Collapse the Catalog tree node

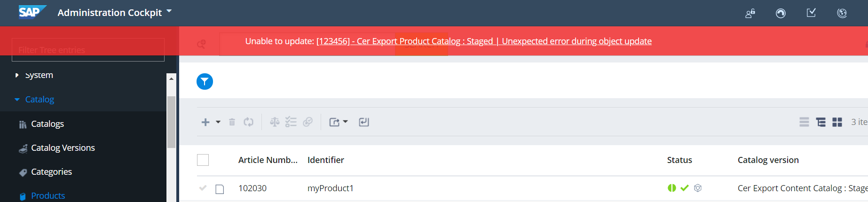(17, 100)
